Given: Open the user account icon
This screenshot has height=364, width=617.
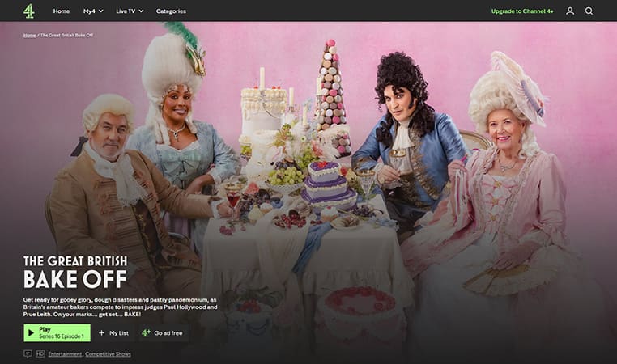Looking at the screenshot, I should point(570,11).
